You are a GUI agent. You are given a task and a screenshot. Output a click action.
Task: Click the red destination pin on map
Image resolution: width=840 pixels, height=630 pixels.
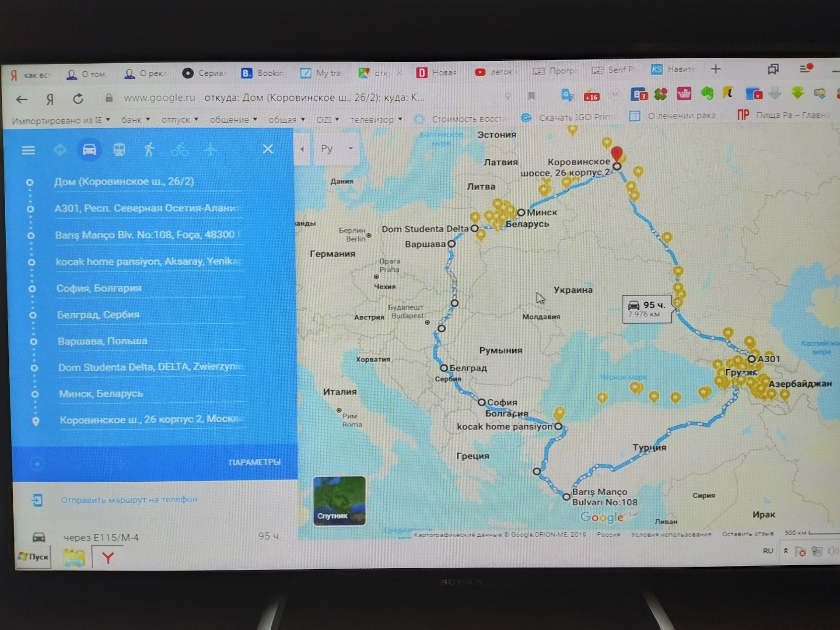(x=617, y=155)
